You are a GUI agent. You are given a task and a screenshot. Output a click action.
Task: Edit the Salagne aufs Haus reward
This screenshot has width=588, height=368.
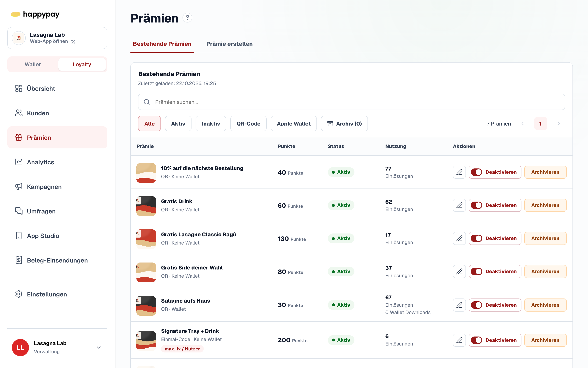(x=459, y=305)
